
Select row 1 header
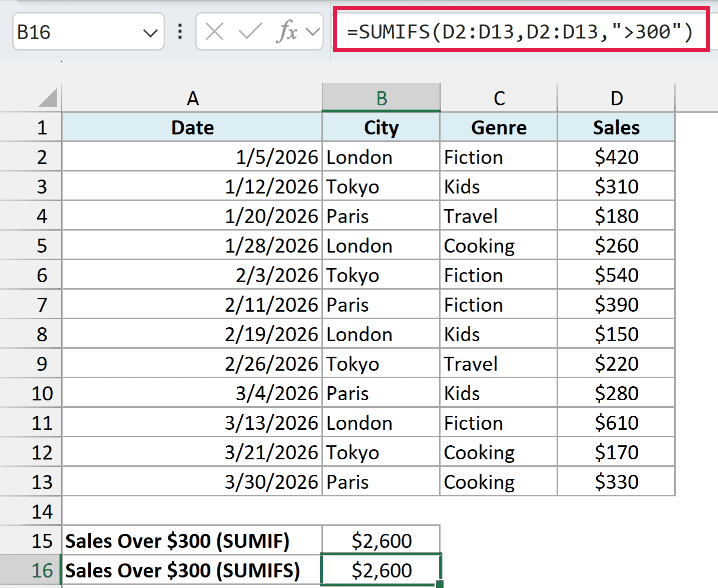coord(31,127)
